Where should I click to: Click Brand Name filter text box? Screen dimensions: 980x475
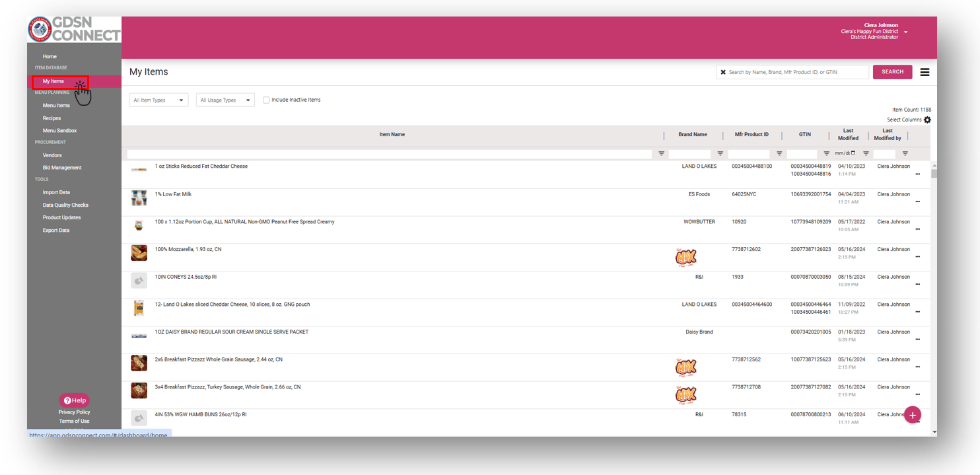click(x=690, y=154)
